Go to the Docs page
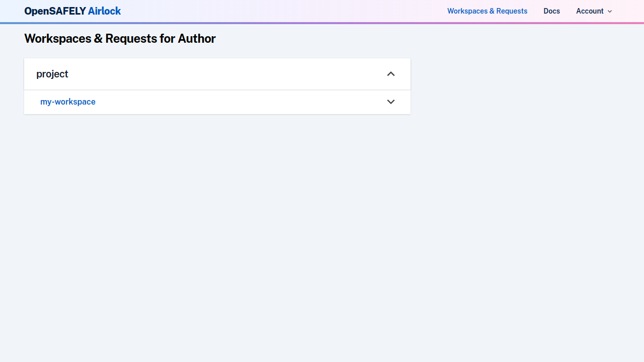 [x=551, y=11]
